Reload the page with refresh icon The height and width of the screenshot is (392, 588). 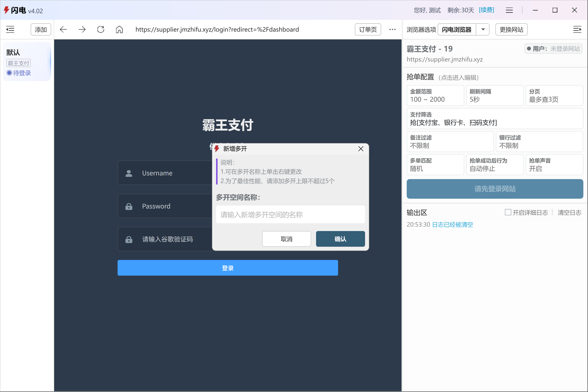[101, 29]
